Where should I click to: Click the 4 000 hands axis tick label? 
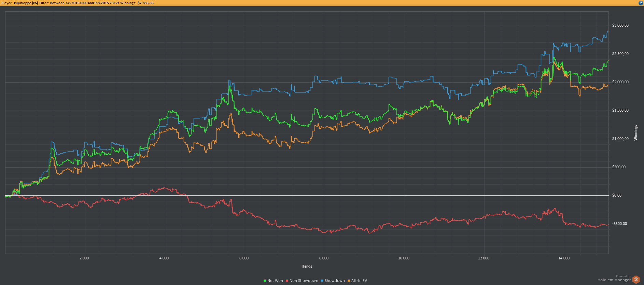164,258
